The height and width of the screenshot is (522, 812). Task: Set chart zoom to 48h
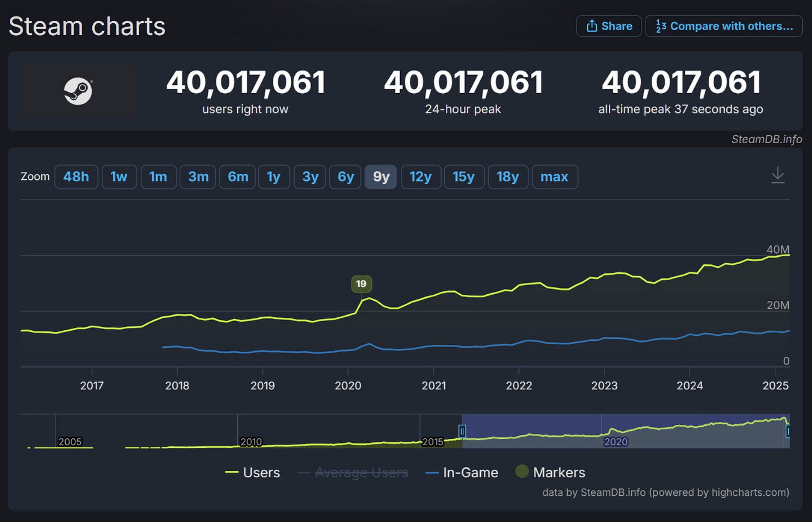(76, 177)
